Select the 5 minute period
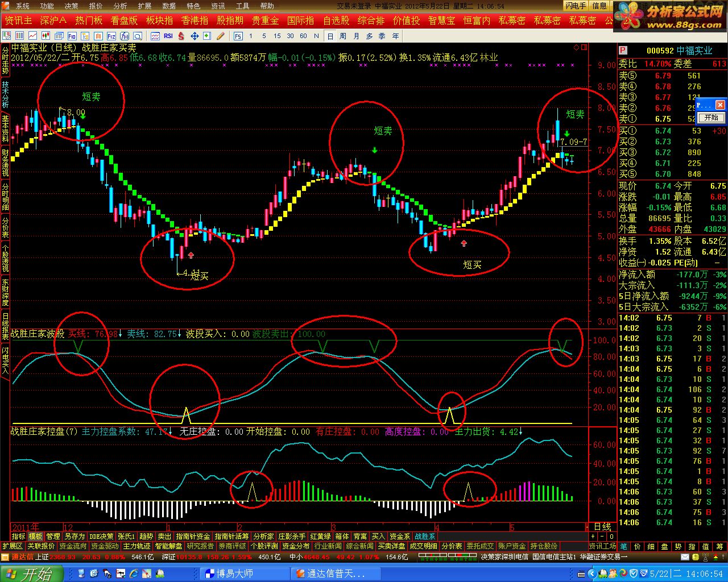This screenshot has width=728, height=582. pyautogui.click(x=264, y=36)
